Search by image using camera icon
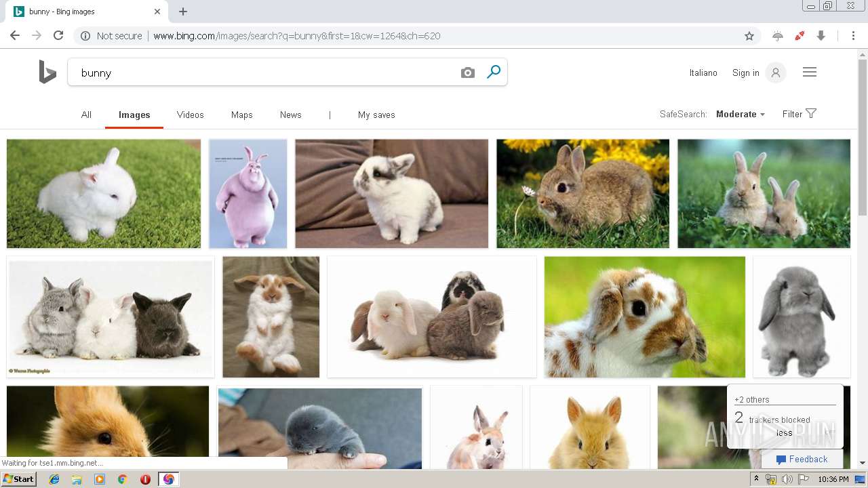Viewport: 868px width, 488px height. [x=468, y=73]
